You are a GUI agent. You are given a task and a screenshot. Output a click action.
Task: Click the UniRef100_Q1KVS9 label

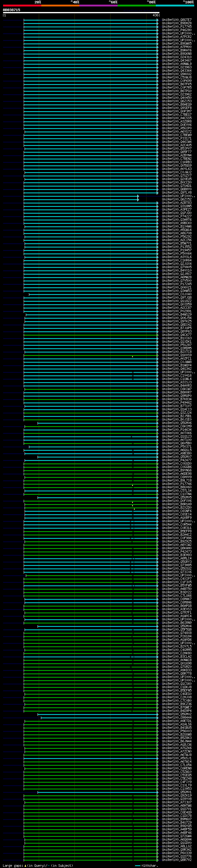[176, 355]
